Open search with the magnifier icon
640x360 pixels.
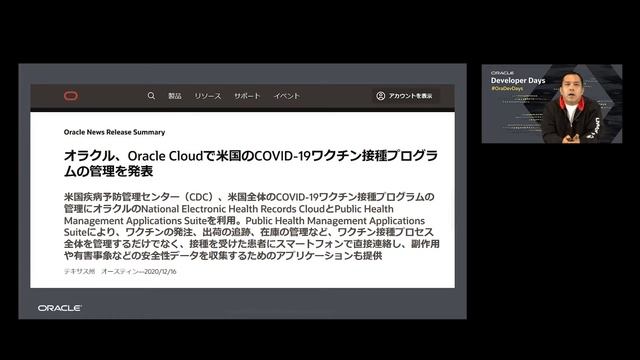151,96
